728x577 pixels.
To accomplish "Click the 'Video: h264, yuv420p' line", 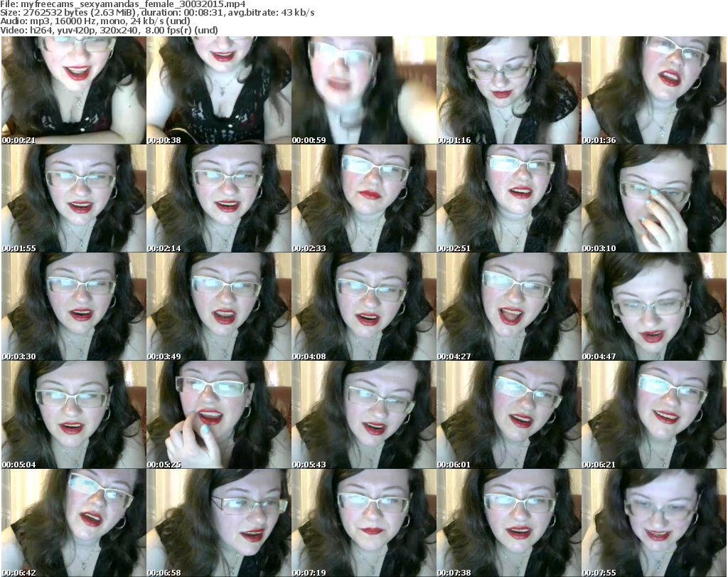I will [x=109, y=30].
